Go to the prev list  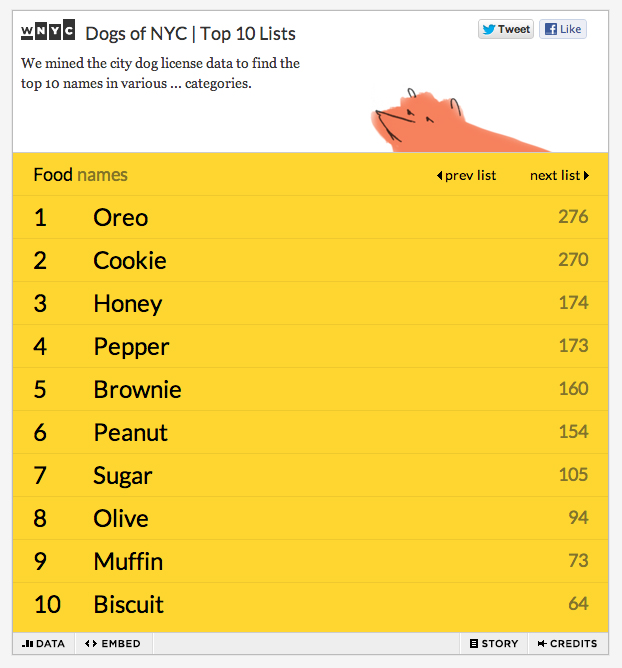466,175
